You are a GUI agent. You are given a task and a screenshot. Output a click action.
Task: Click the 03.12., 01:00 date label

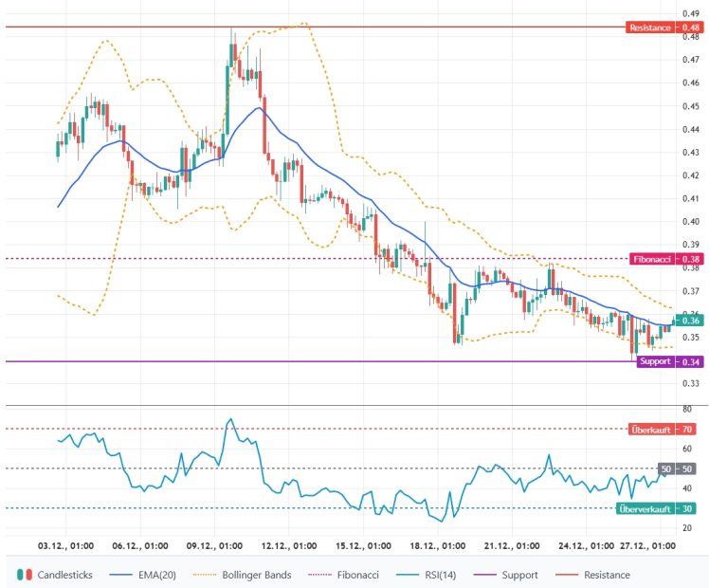(65, 546)
